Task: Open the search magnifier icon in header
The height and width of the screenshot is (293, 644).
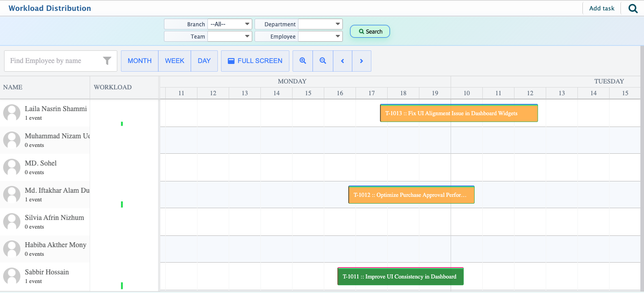Action: [633, 8]
